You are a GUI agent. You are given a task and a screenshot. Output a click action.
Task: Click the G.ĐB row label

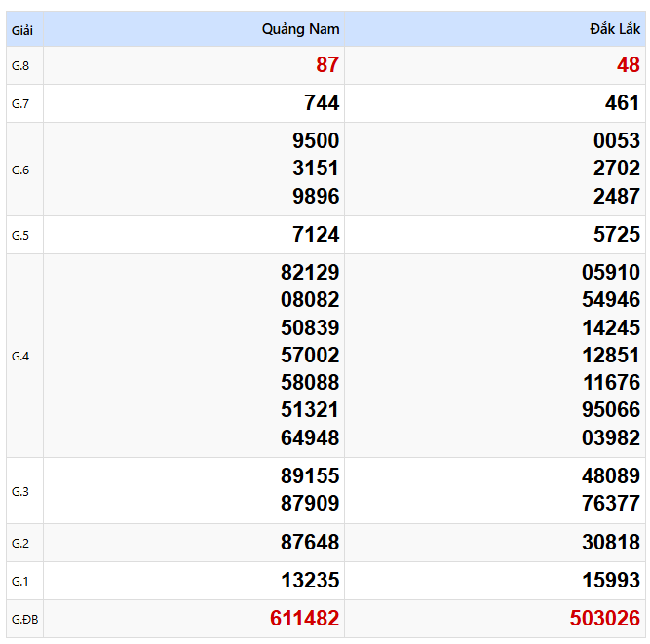25,619
